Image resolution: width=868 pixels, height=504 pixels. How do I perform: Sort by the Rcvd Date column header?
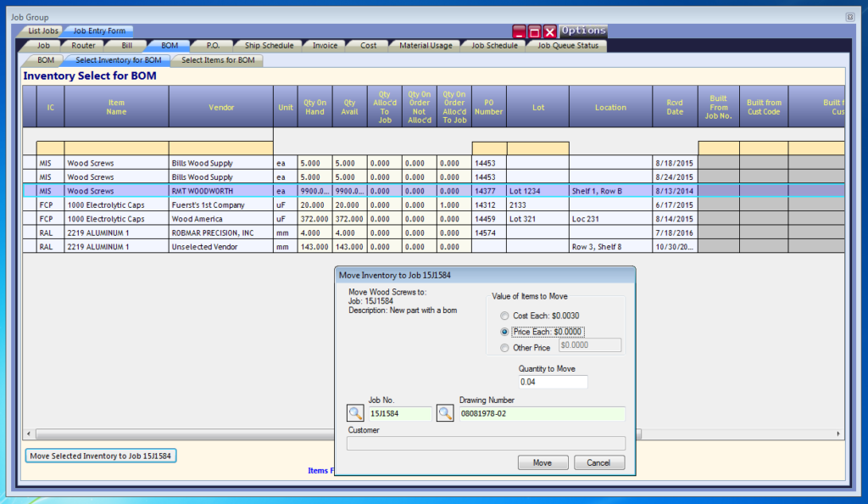675,107
